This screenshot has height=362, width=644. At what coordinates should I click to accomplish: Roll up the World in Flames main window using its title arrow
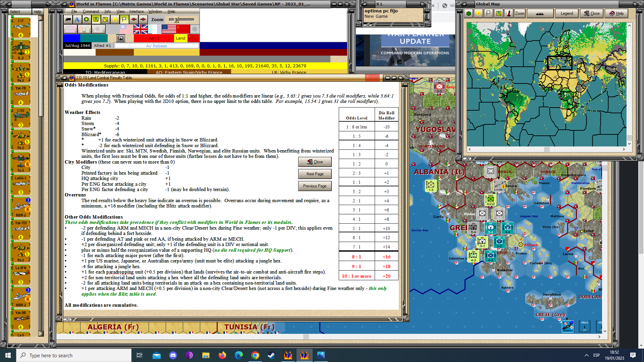pos(64,4)
